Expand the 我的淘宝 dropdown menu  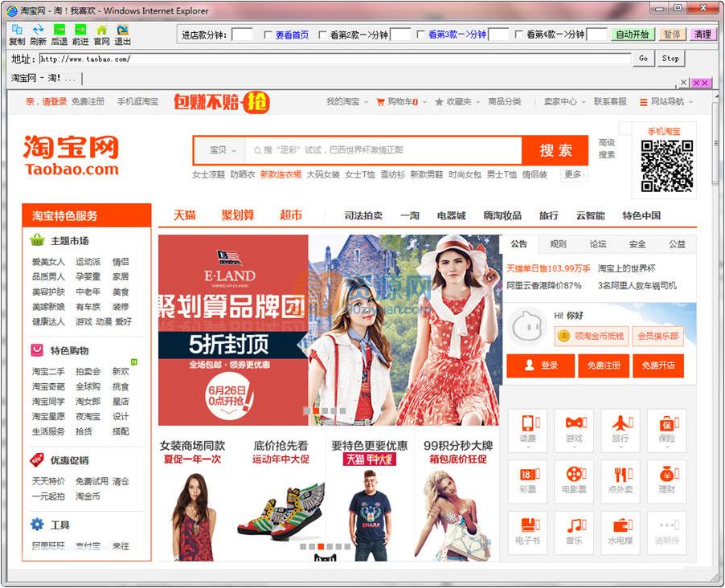(347, 102)
